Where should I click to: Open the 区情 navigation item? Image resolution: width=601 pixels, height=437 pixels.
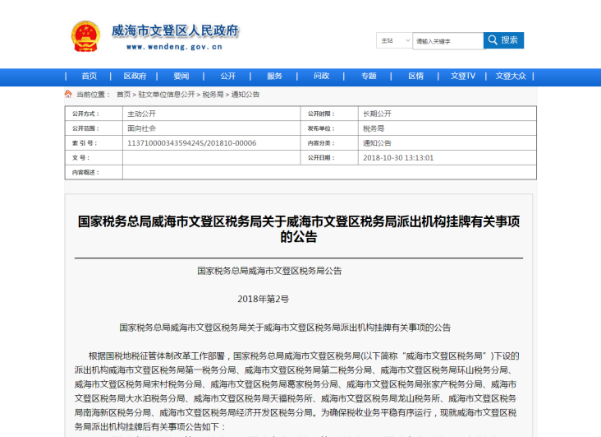pyautogui.click(x=415, y=76)
